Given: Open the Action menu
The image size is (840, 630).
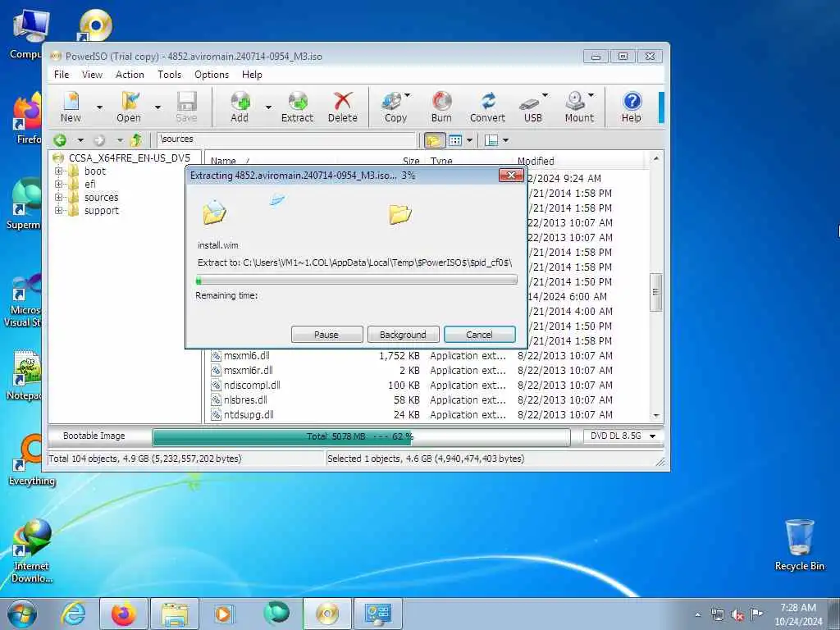Looking at the screenshot, I should pos(130,75).
